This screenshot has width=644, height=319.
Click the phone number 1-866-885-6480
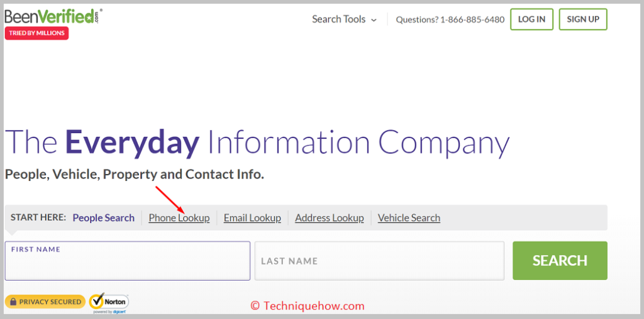pyautogui.click(x=472, y=19)
